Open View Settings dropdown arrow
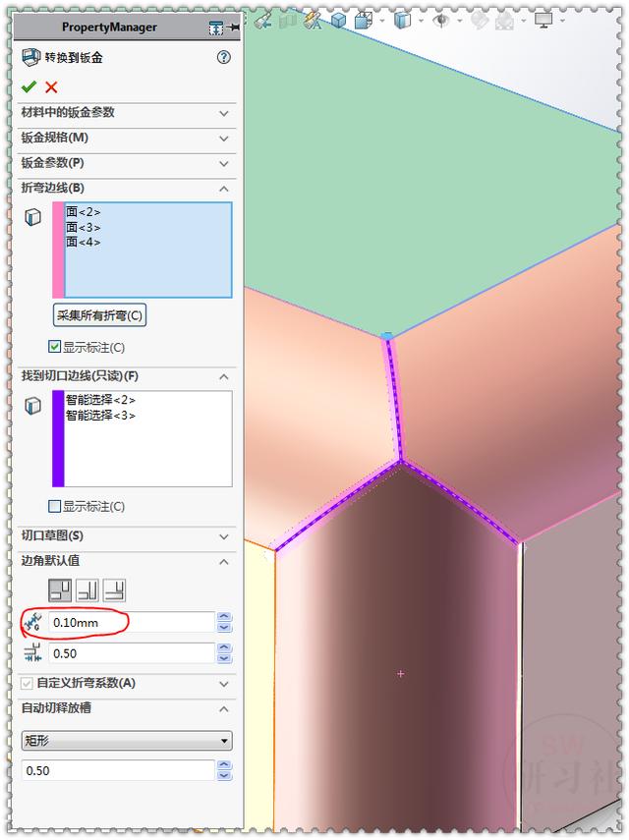The image size is (629, 840). pyautogui.click(x=562, y=22)
